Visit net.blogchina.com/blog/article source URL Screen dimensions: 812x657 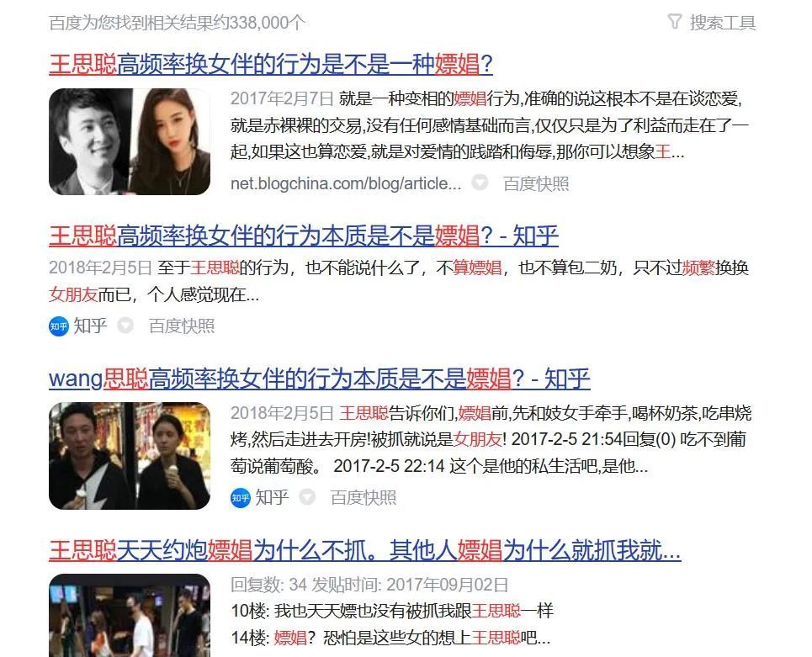345,183
